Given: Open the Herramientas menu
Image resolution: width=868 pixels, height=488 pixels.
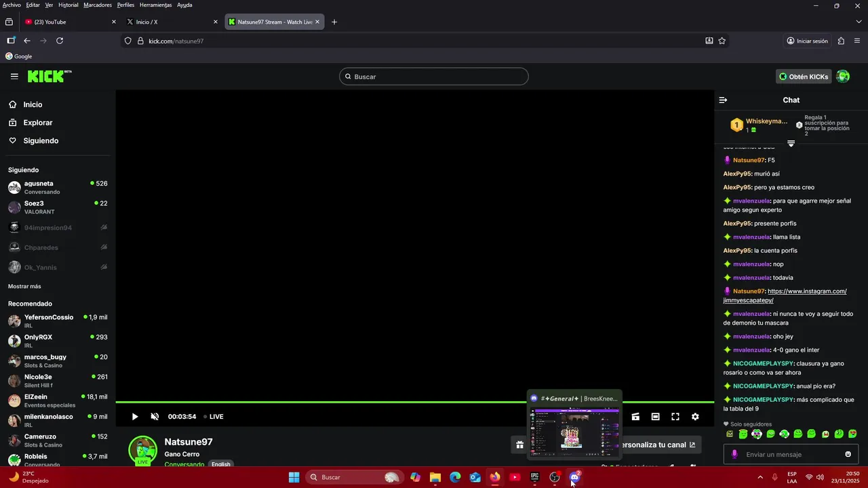Looking at the screenshot, I should pos(156,5).
